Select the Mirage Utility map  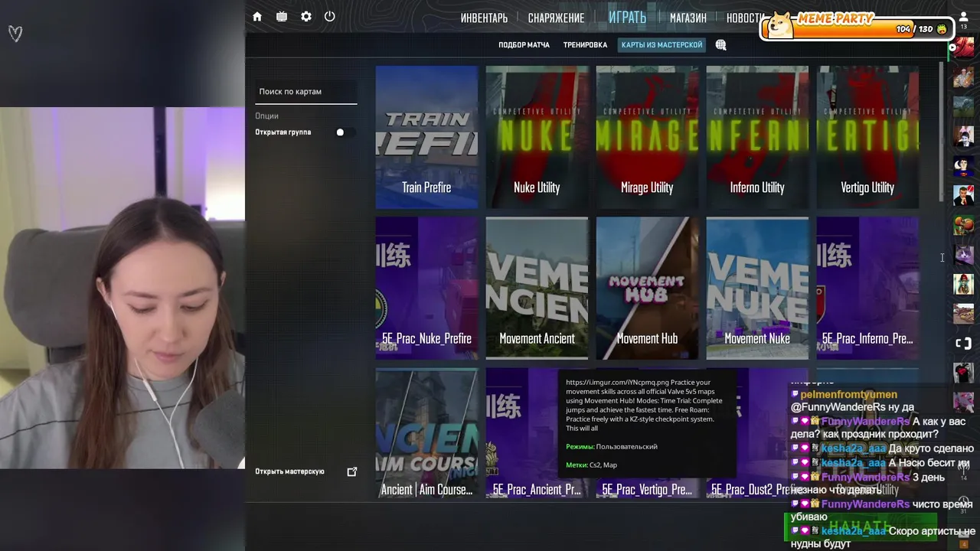647,137
